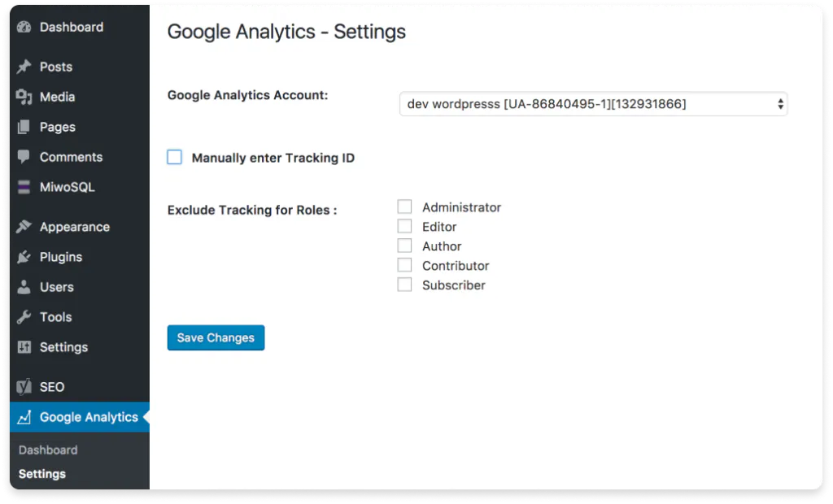The width and height of the screenshot is (833, 504).
Task: Open the MiwoSQL menu item
Action: point(67,187)
